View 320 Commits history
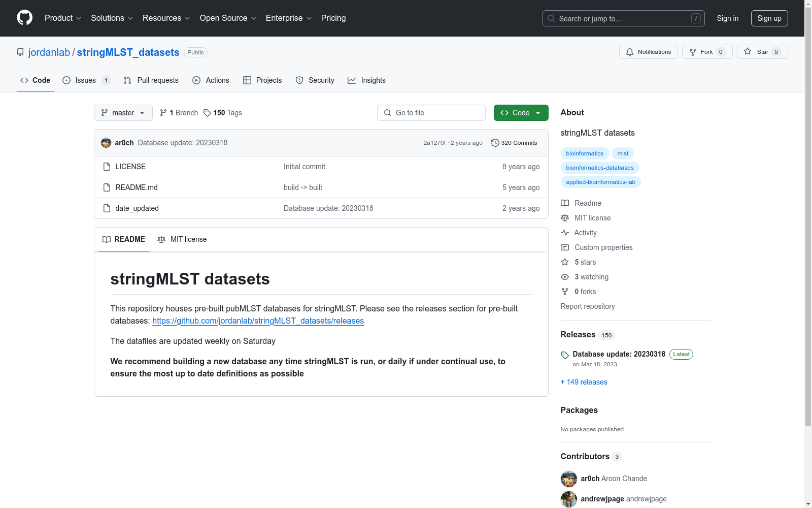 pos(514,143)
